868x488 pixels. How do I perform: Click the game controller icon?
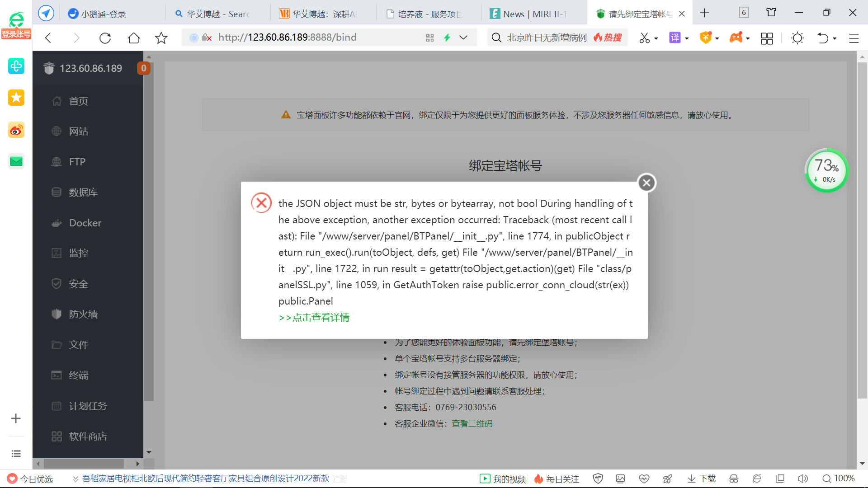coord(736,38)
